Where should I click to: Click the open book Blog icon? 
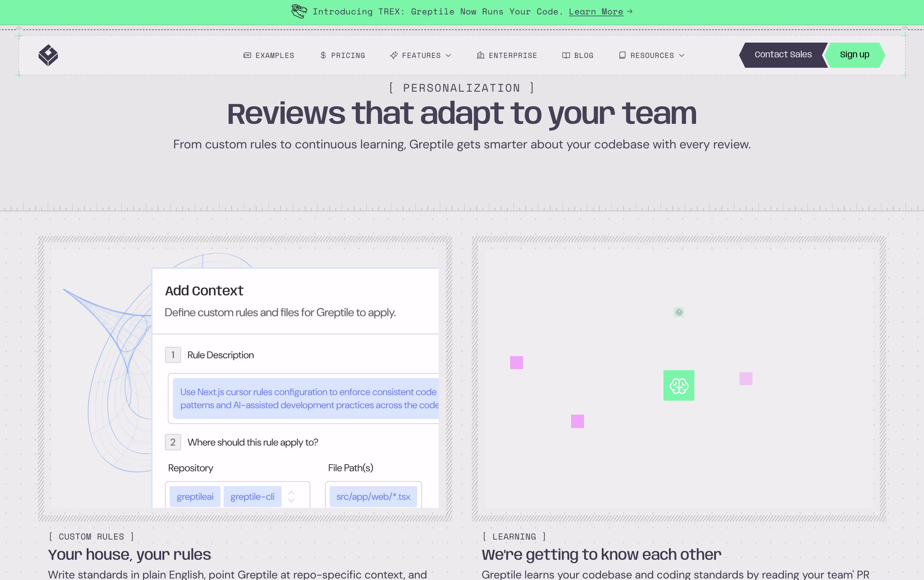566,55
